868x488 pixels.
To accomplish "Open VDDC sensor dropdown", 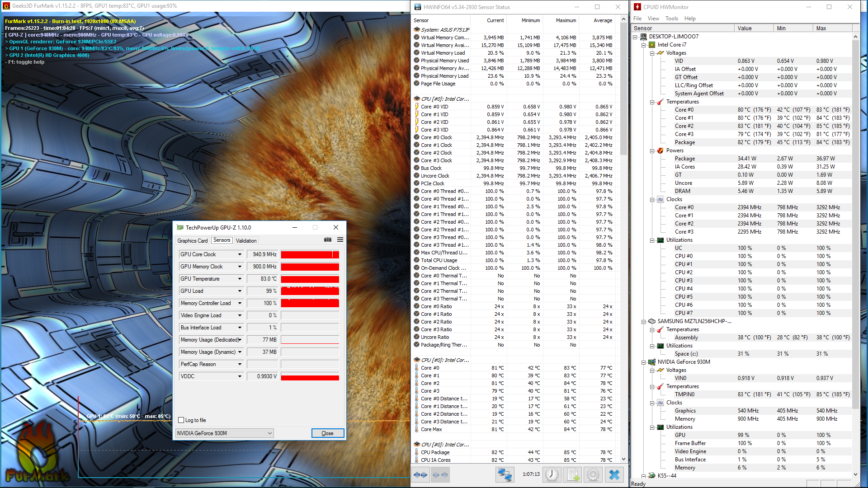I will (x=240, y=376).
